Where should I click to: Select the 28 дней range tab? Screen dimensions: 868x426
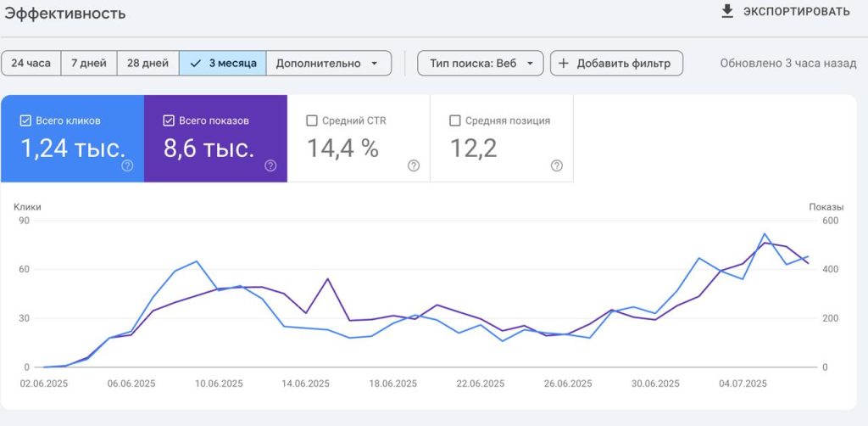tap(147, 63)
